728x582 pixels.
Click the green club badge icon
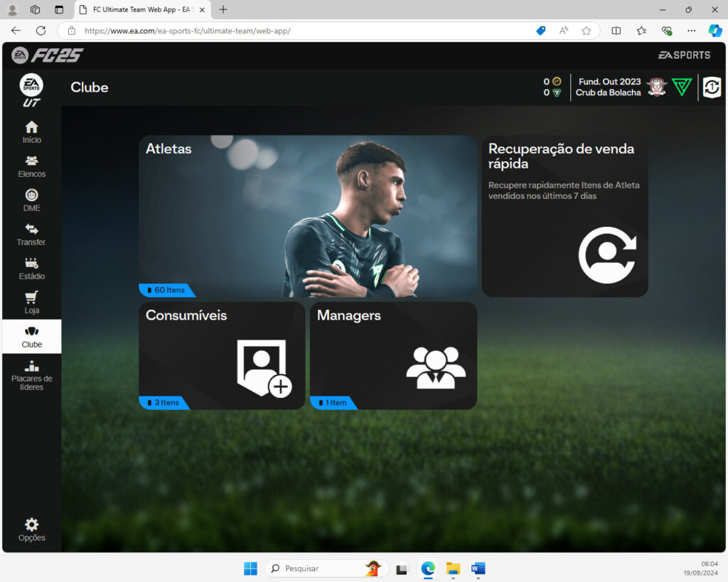[681, 87]
